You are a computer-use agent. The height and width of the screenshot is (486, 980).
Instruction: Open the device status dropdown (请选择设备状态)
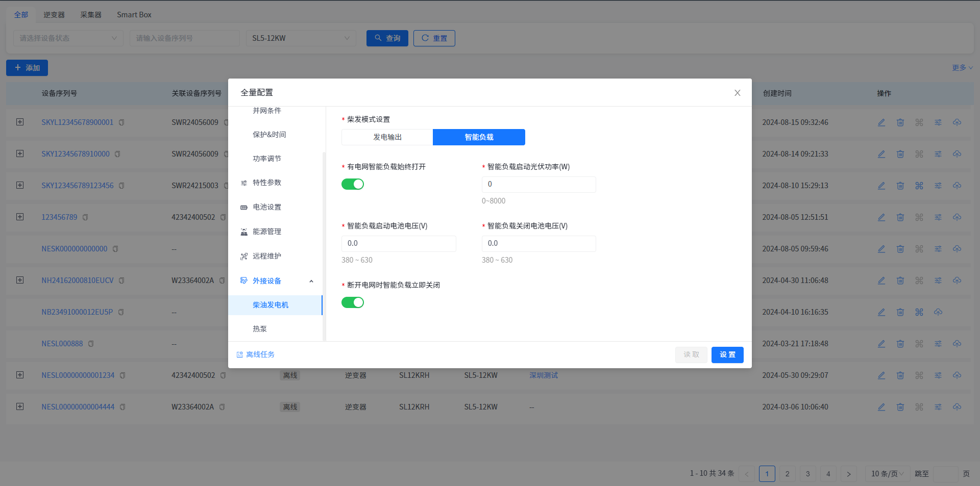pos(68,38)
